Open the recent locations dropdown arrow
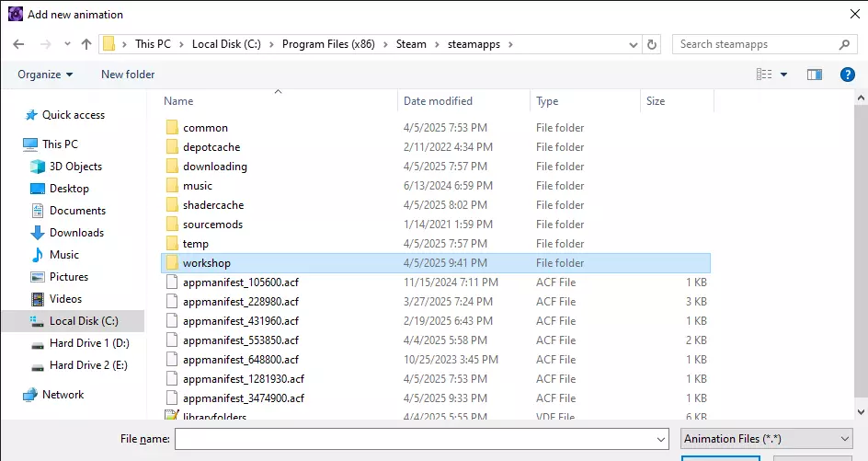868x461 pixels. pyautogui.click(x=67, y=44)
